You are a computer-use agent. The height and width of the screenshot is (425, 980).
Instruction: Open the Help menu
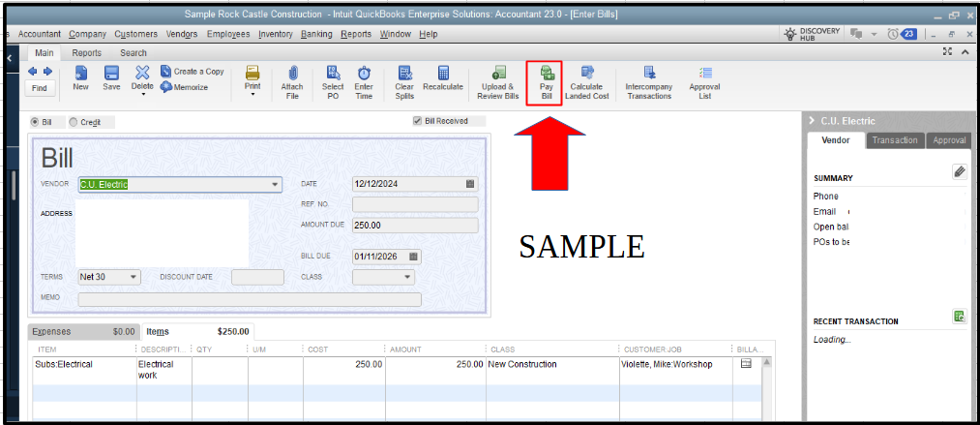(x=429, y=35)
